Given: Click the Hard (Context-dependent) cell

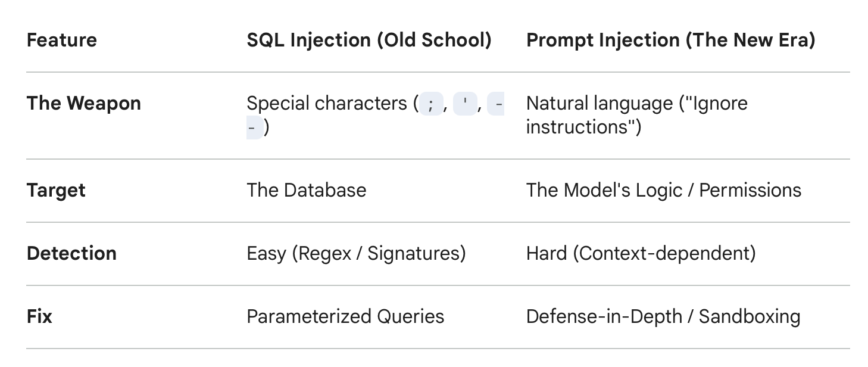Looking at the screenshot, I should [x=641, y=253].
